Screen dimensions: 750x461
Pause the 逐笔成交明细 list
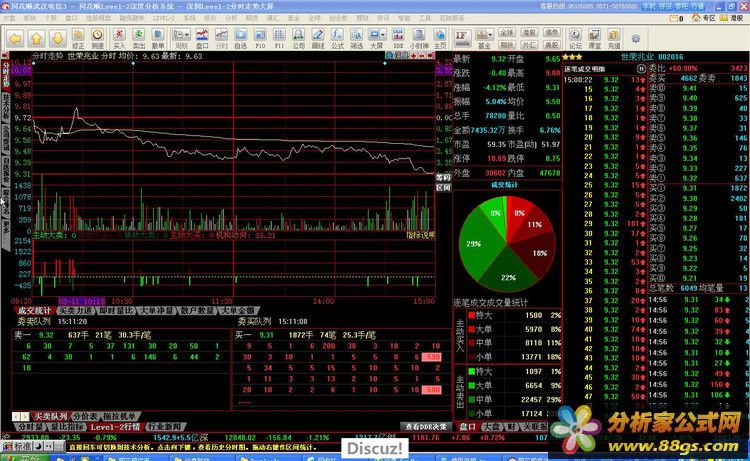pyautogui.click(x=641, y=69)
